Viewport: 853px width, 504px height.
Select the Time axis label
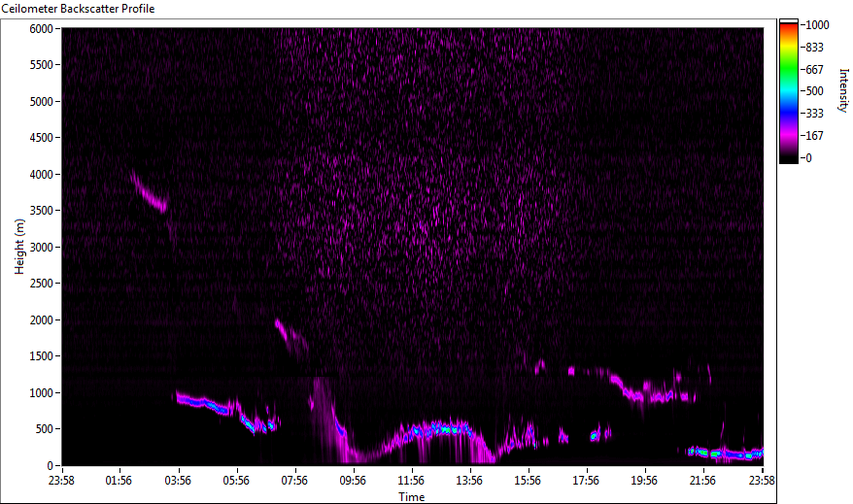(411, 497)
